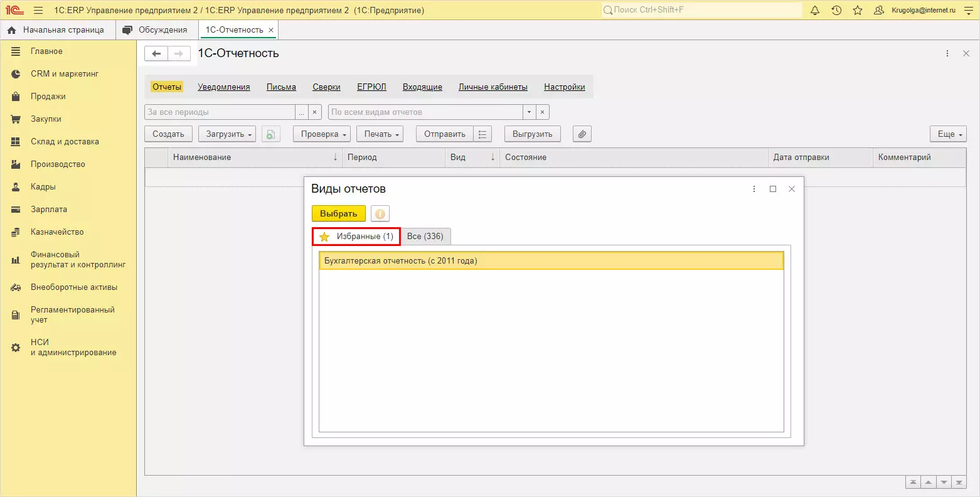Open period selection ellipsis button
Screen dimensions: 980x497
302,112
